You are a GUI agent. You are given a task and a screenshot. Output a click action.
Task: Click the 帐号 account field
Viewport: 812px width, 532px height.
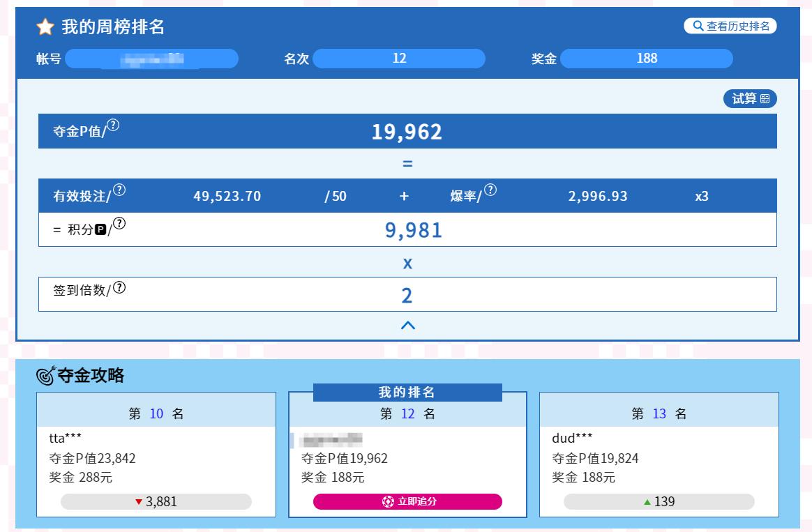151,59
